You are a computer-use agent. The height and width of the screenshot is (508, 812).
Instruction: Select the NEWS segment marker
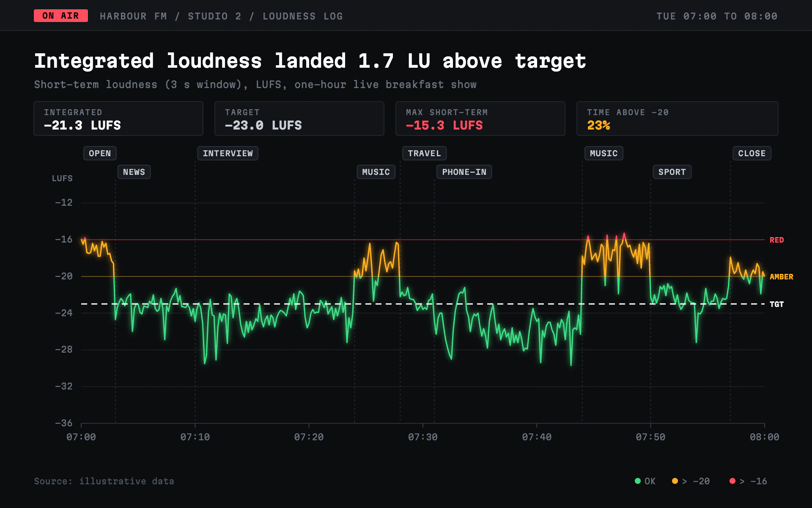pyautogui.click(x=134, y=172)
